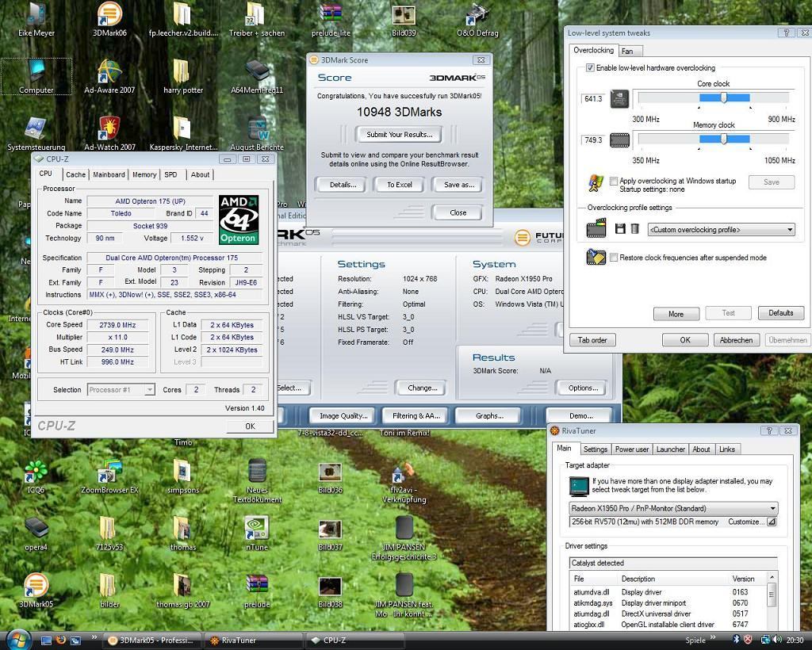Expand the RivaTuner Customize arrow button

pyautogui.click(x=772, y=522)
